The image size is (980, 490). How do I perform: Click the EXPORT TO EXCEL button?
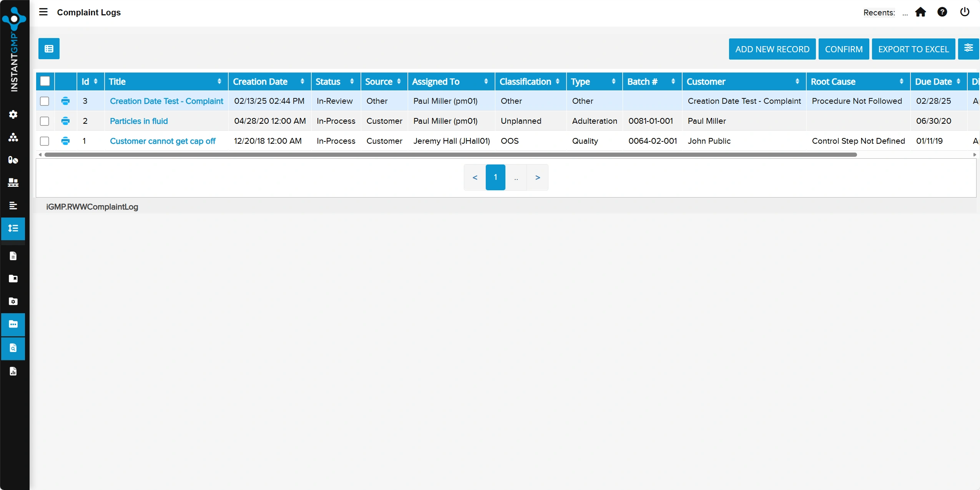tap(913, 49)
